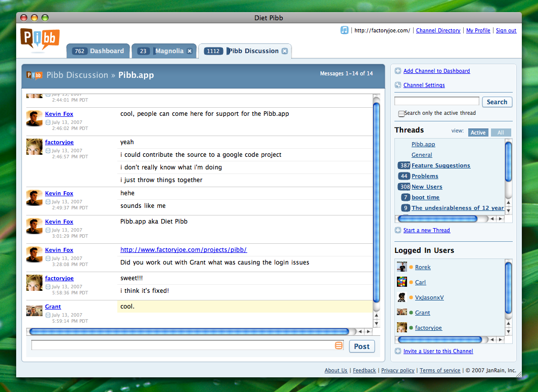Open Channel Settings link
The width and height of the screenshot is (538, 392).
424,85
